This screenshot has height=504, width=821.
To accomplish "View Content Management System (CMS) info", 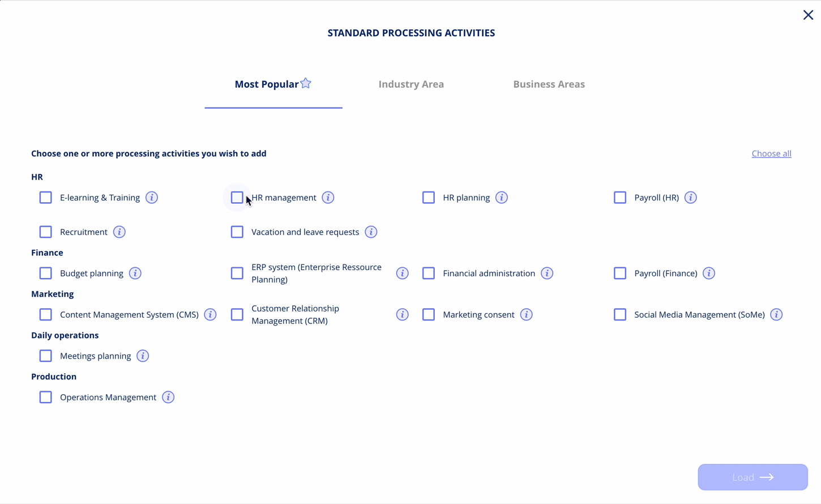I will [x=210, y=314].
